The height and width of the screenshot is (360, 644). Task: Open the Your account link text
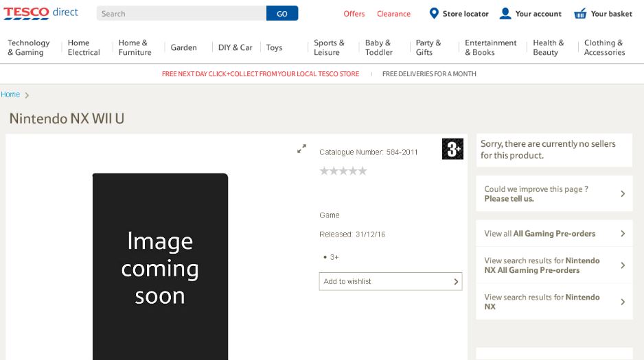(538, 14)
